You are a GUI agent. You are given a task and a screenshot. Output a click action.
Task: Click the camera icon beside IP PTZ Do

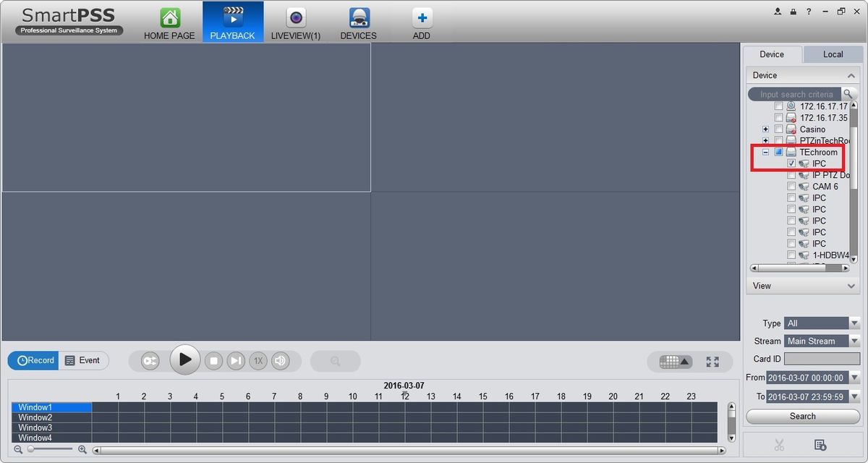[804, 175]
